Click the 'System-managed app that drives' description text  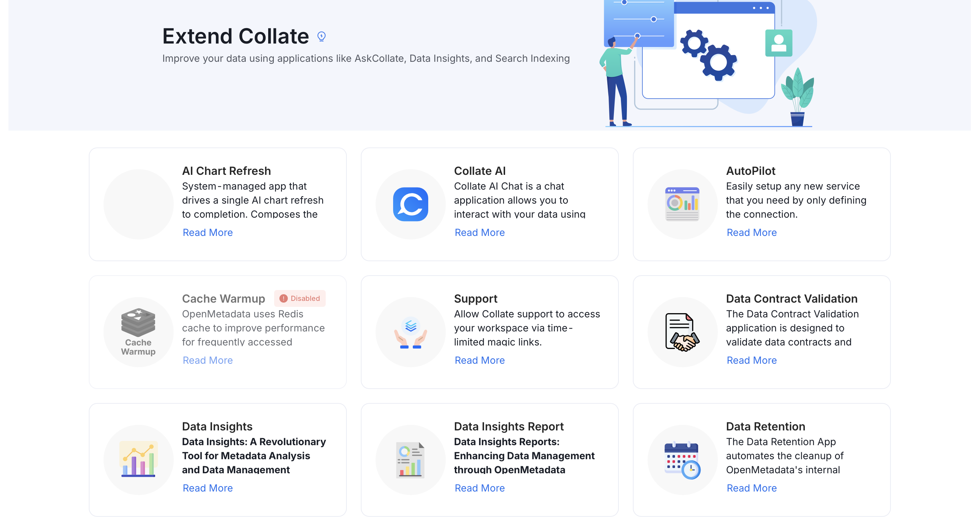(x=253, y=200)
